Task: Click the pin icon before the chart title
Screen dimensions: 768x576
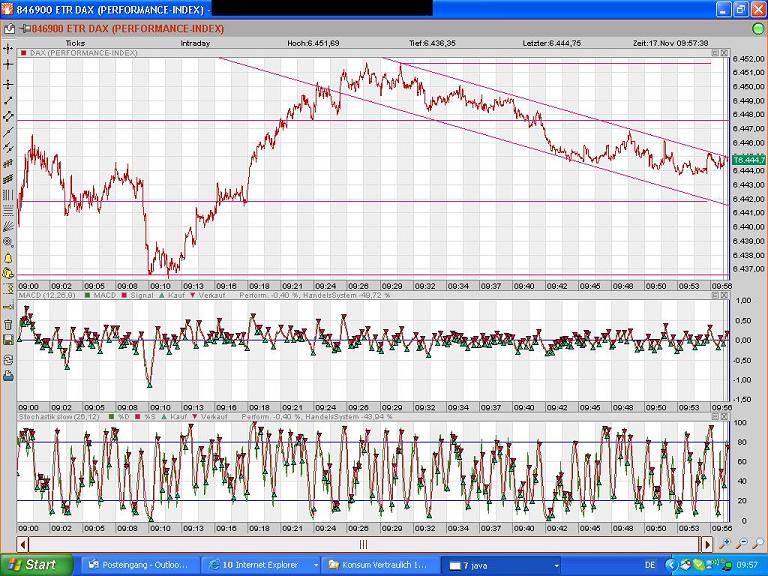Action: click(x=24, y=29)
